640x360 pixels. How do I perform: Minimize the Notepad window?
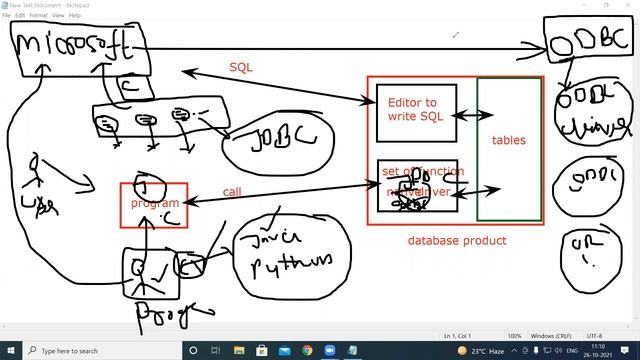point(585,5)
